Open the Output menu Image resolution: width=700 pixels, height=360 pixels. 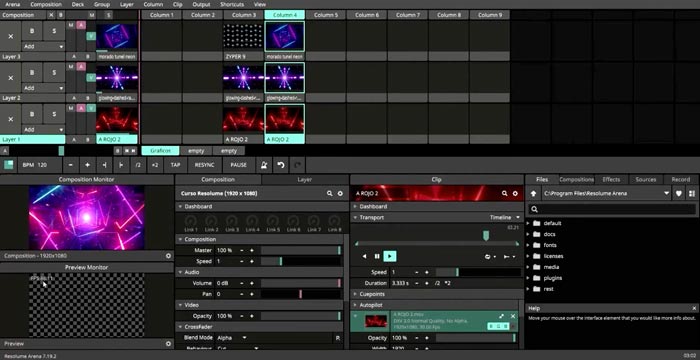[x=201, y=4]
